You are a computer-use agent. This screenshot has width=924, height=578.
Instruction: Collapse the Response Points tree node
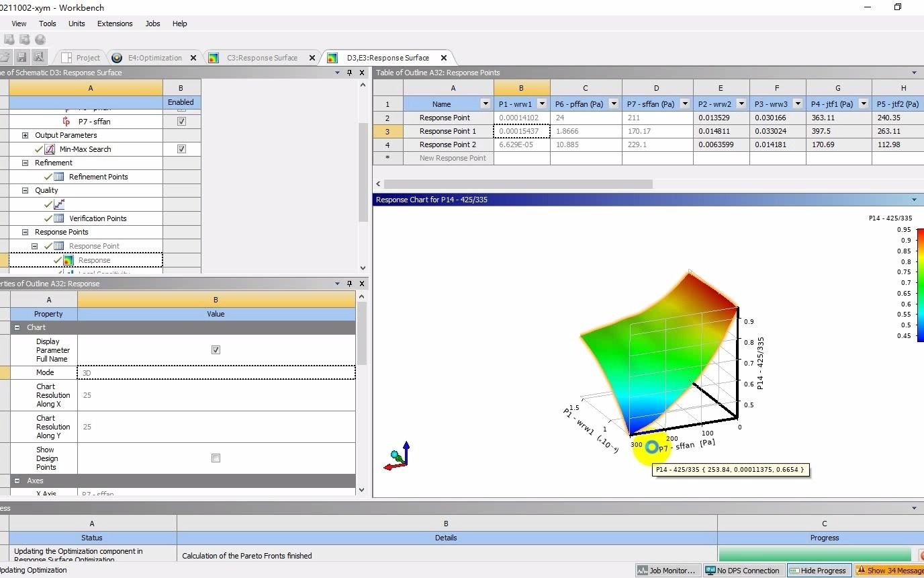click(x=26, y=232)
